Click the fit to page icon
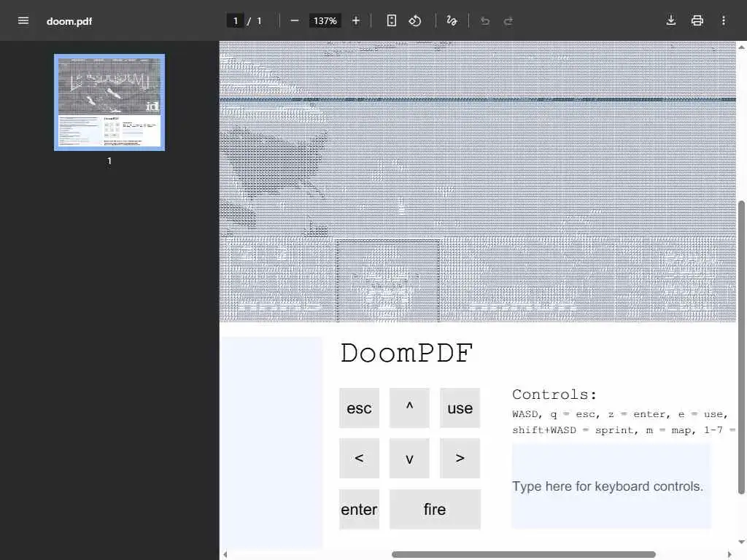The height and width of the screenshot is (560, 747). coord(391,20)
